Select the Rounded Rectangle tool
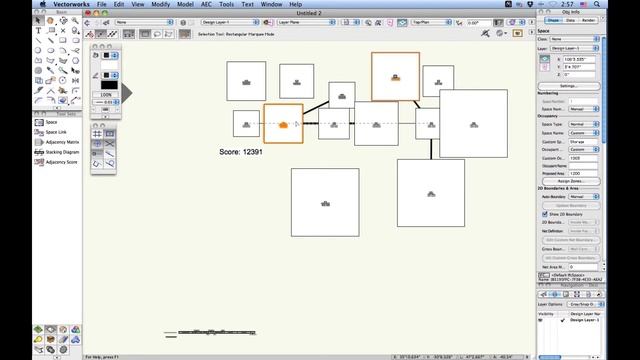This screenshot has width=640, height=360. pos(75,40)
